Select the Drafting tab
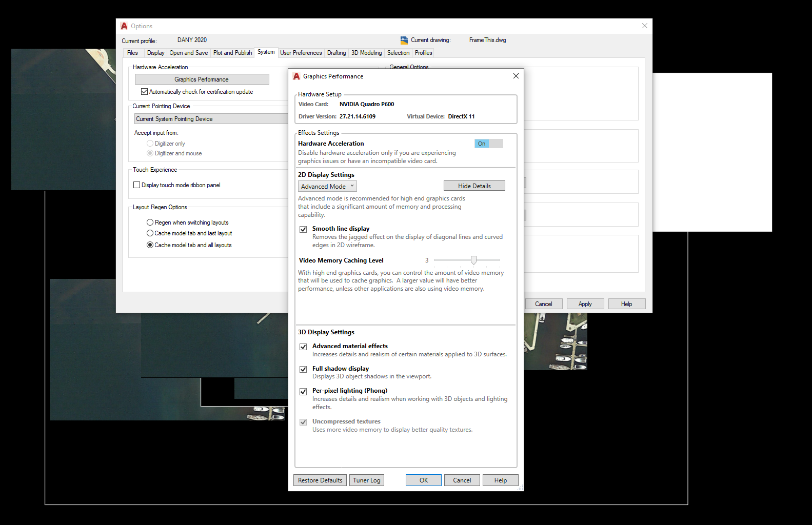 [336, 53]
